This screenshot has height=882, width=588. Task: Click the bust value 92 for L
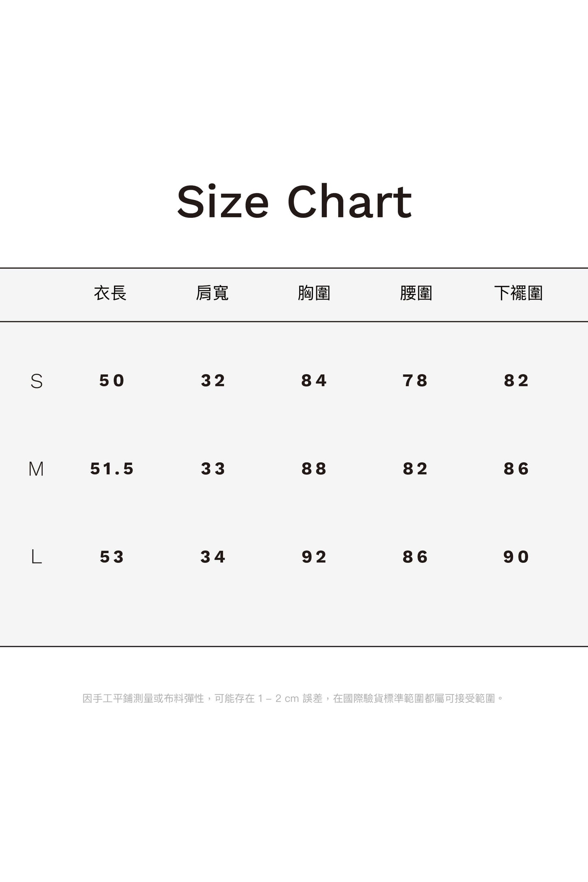pos(314,557)
